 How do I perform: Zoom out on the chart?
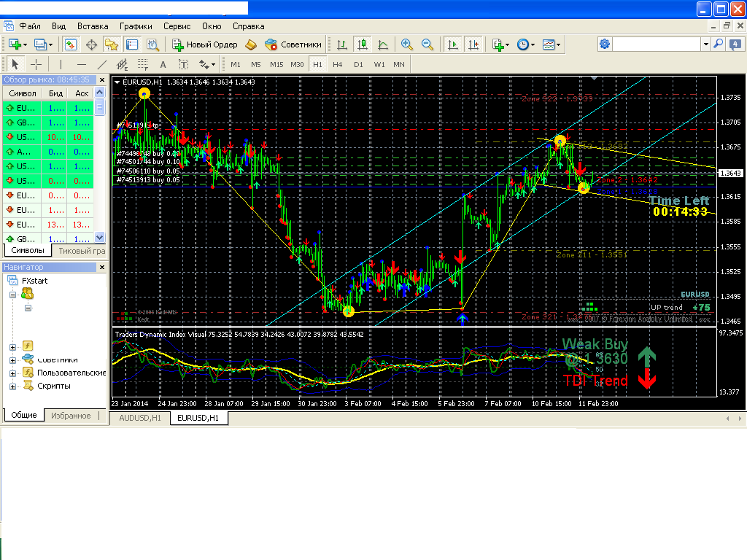427,44
